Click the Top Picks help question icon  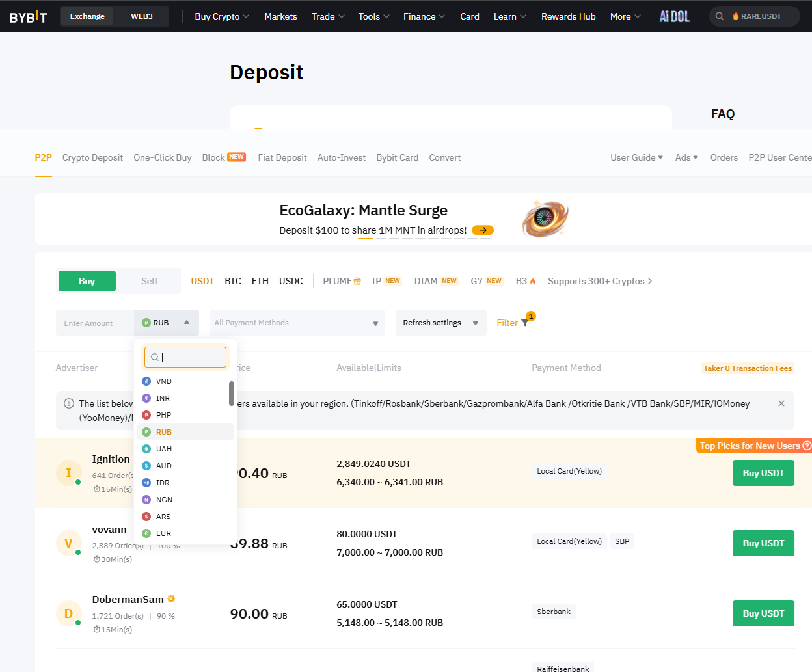tap(807, 446)
